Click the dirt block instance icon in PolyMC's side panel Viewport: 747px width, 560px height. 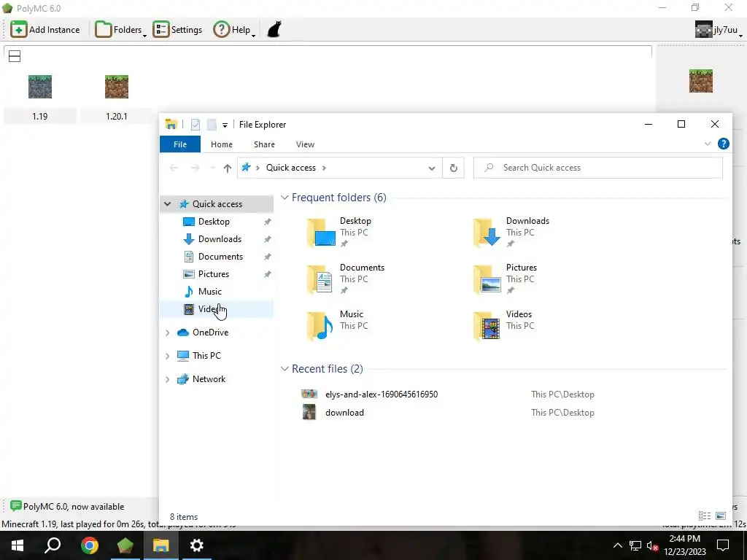701,81
